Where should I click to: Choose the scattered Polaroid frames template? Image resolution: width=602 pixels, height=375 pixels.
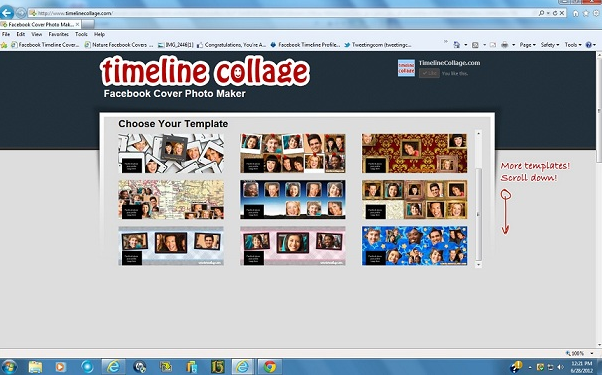(171, 153)
